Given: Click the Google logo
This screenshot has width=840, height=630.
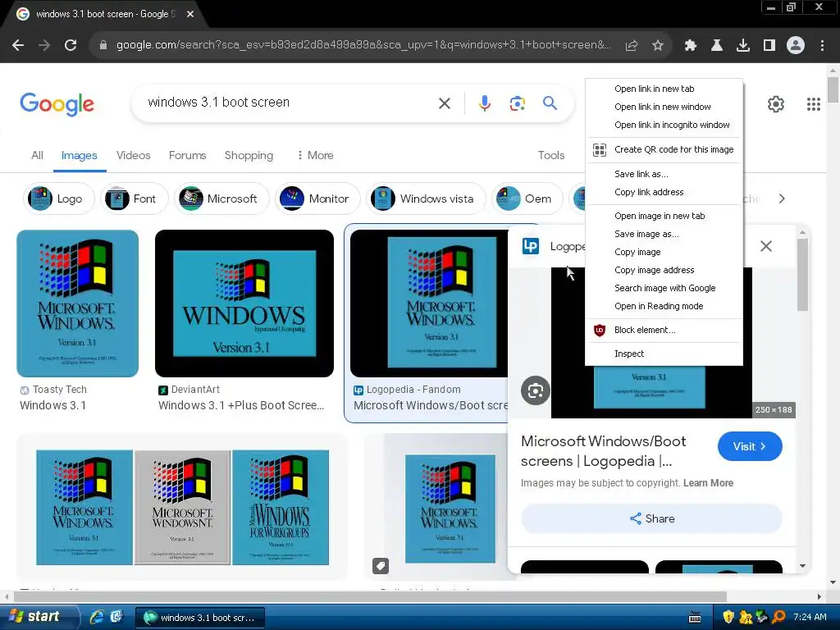Looking at the screenshot, I should pos(57,104).
